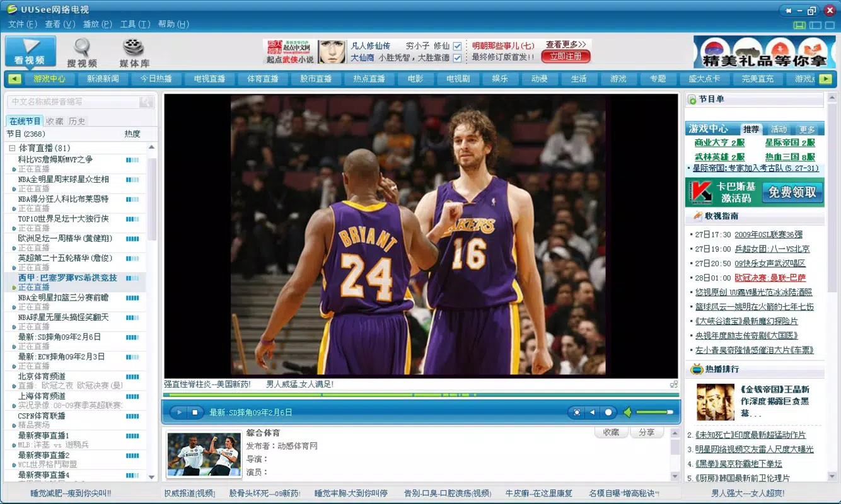Screen dimensions: 841x504
Task: Click the magnifier icon in the search box
Action: (x=146, y=101)
